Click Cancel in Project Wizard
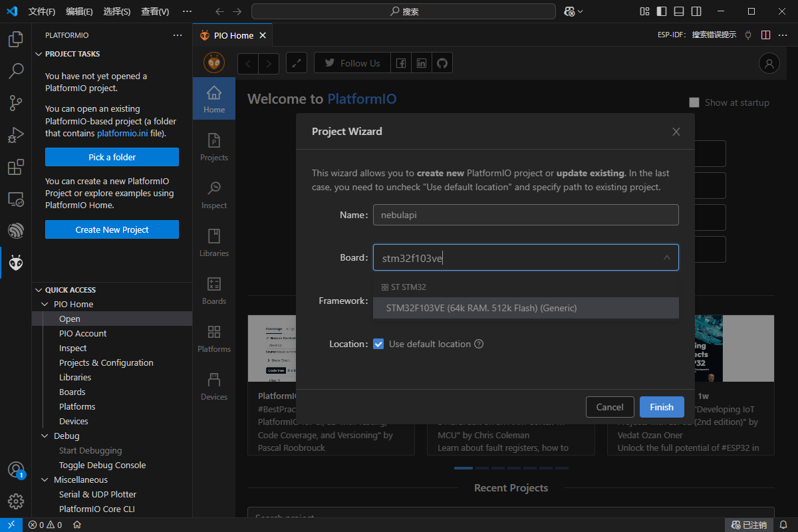This screenshot has width=798, height=532. [609, 407]
